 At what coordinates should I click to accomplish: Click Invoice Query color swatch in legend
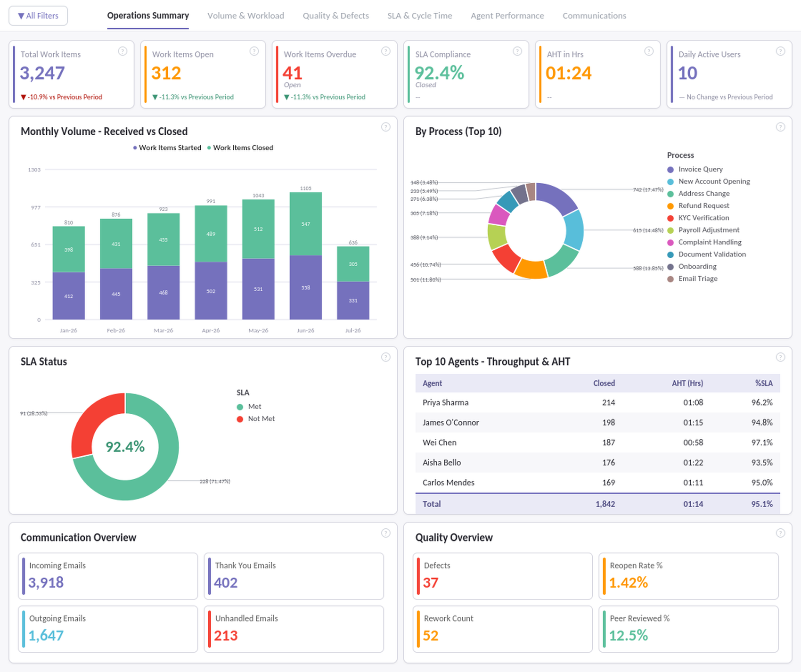[x=670, y=170]
